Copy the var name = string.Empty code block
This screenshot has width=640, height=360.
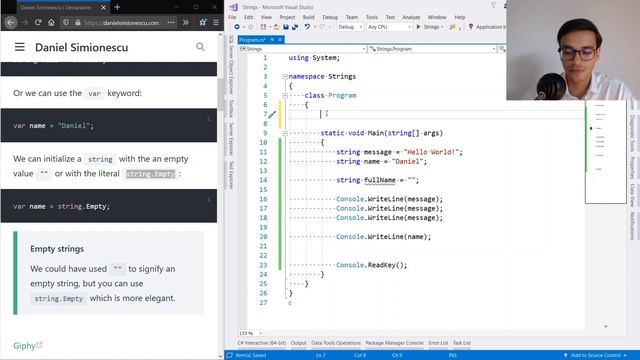(x=209, y=200)
